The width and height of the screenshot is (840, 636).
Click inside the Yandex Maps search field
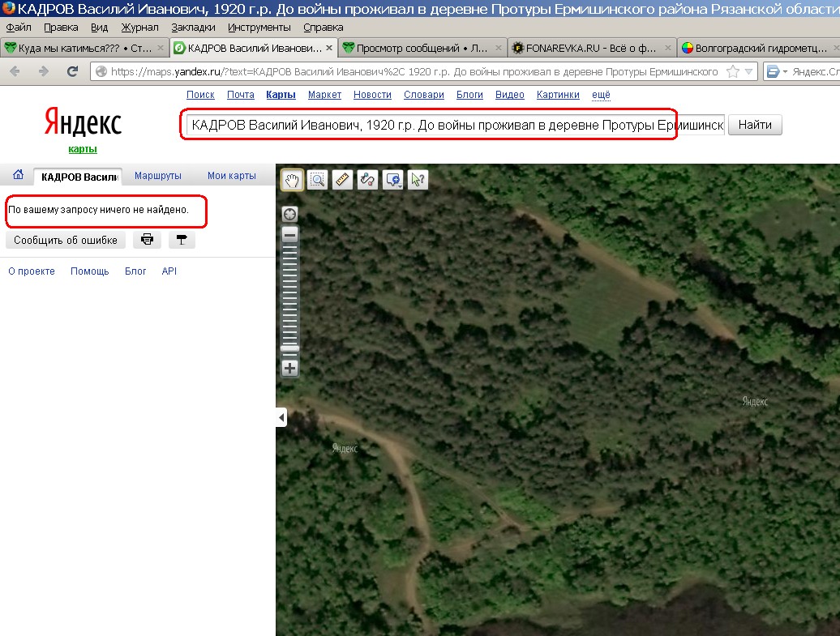(456, 125)
